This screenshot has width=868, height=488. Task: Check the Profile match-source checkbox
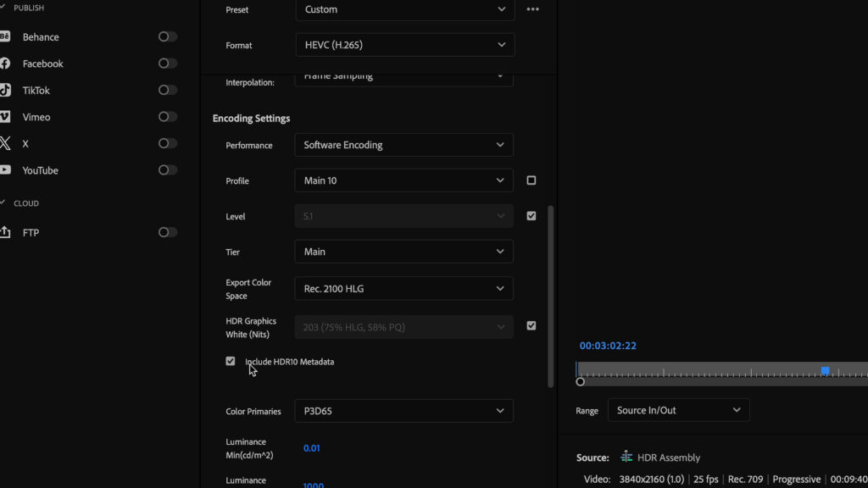point(531,180)
